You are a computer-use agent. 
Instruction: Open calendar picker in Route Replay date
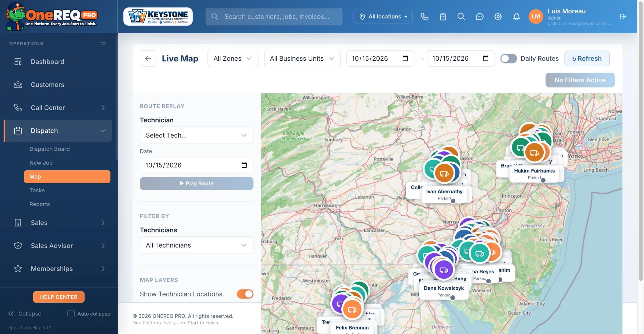pyautogui.click(x=244, y=165)
